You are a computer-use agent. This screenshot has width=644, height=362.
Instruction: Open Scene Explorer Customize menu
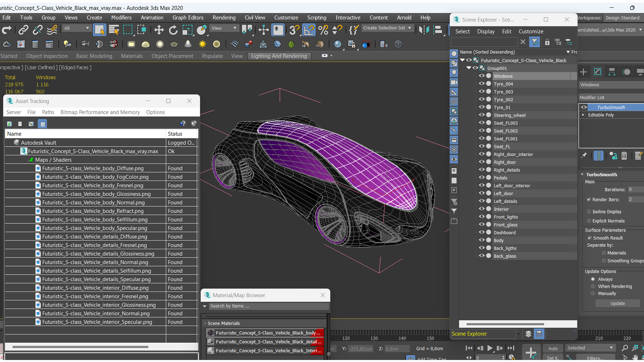pyautogui.click(x=531, y=32)
